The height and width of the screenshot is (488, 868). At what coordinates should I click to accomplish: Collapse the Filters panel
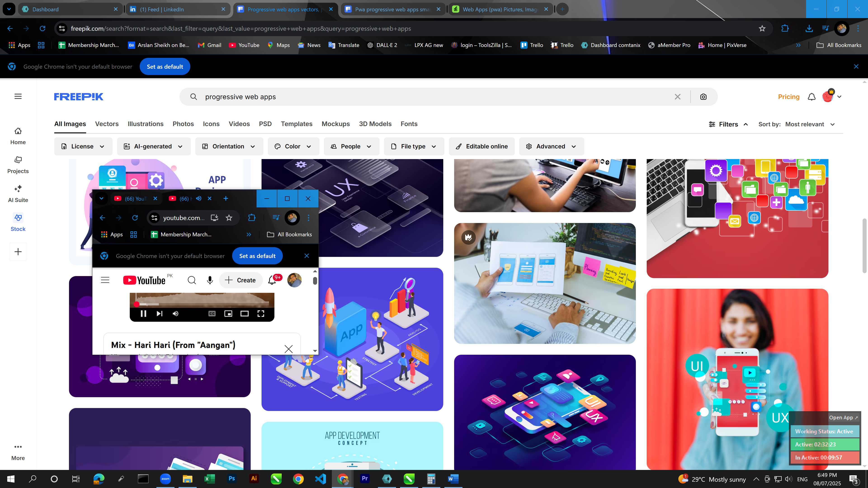coord(729,124)
